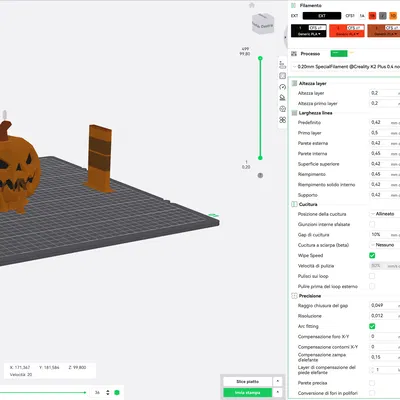The image size is (400, 400).
Task: Open the black filament Generic PLA dropdown
Action: click(309, 34)
